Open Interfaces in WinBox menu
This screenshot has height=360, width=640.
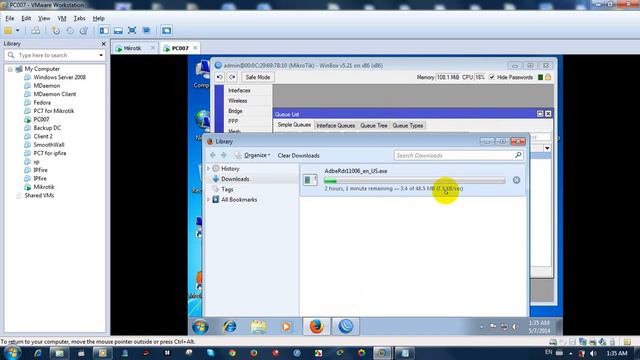(239, 90)
